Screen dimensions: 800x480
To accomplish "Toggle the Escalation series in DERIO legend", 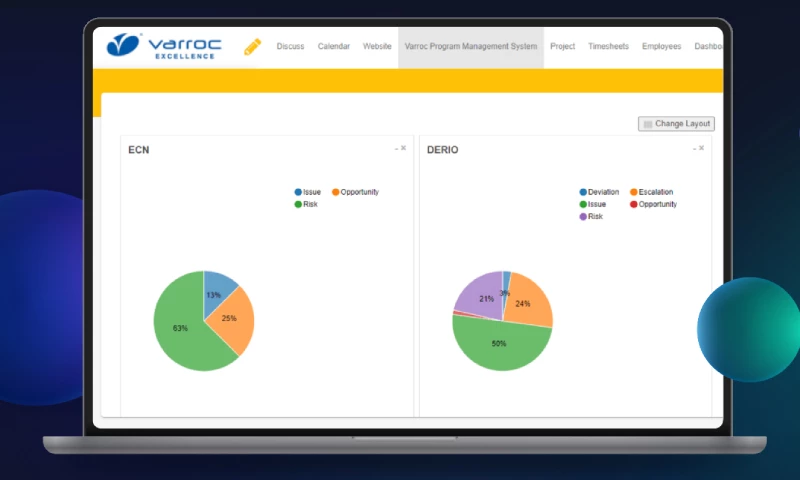I will click(x=650, y=192).
